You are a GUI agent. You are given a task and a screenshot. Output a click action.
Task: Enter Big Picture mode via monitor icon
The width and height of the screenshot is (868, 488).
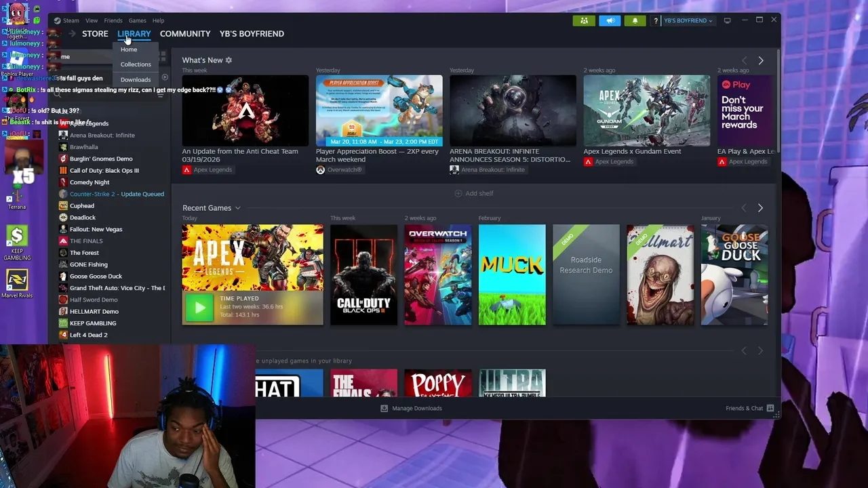tap(727, 20)
